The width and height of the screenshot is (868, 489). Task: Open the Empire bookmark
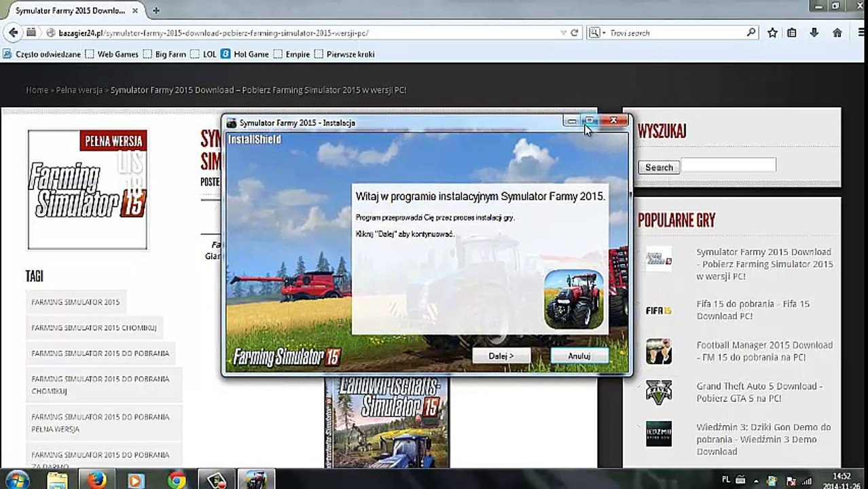click(292, 54)
